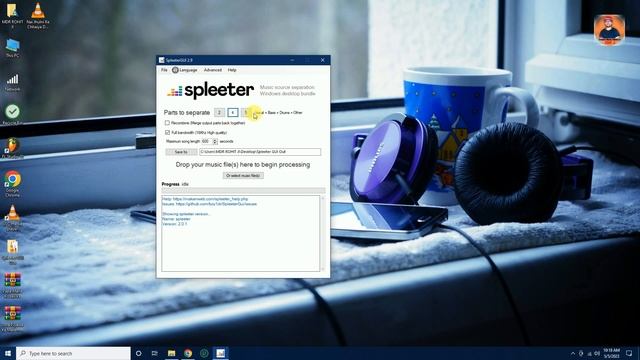Click the taskbar search box
This screenshot has height=360, width=640.
[x=73, y=353]
